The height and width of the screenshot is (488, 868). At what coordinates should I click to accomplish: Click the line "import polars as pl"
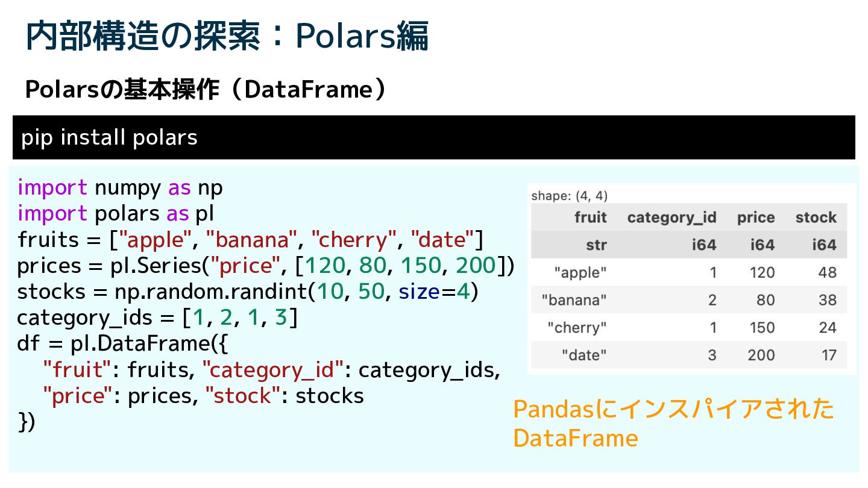116,214
